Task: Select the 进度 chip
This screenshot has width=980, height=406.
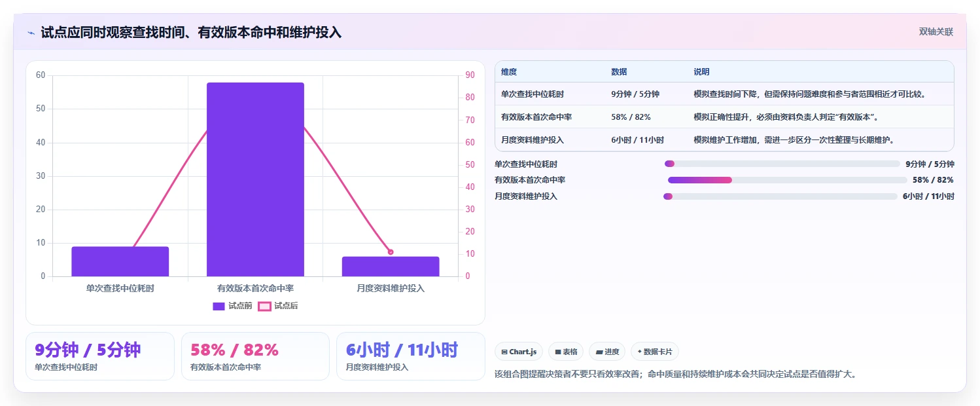Action: [607, 352]
